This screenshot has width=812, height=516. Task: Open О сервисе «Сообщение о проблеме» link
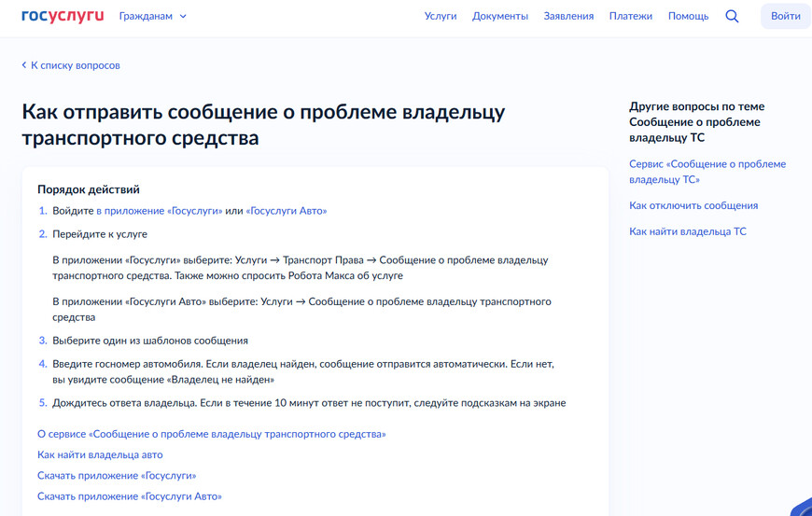[x=211, y=434]
